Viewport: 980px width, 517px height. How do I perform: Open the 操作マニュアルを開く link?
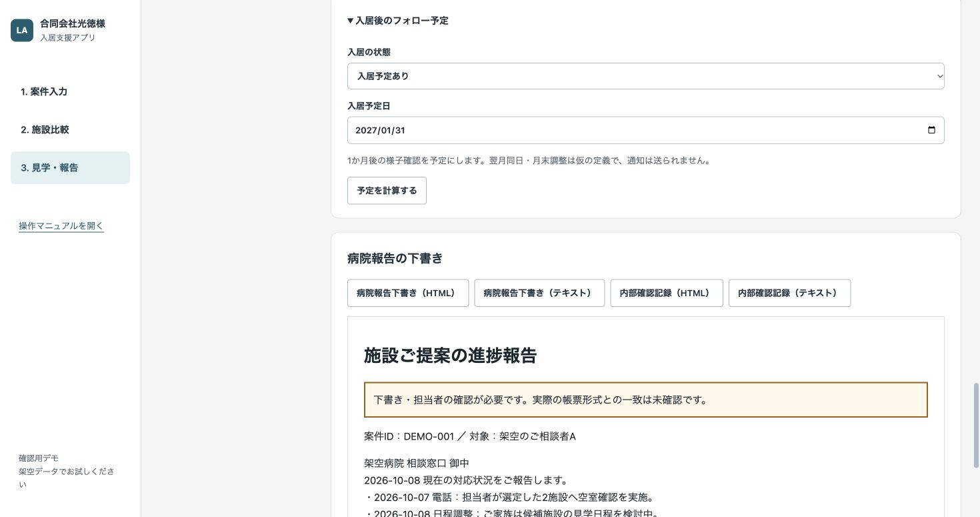click(61, 225)
